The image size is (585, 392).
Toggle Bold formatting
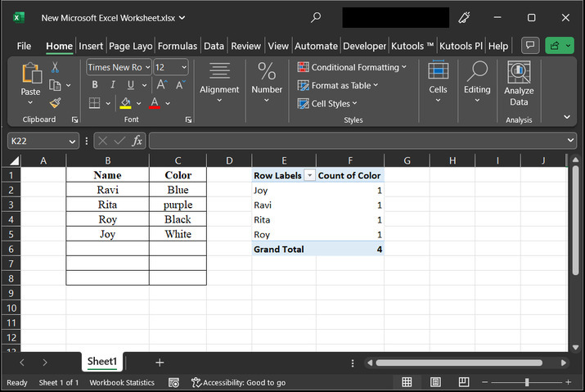pos(95,85)
